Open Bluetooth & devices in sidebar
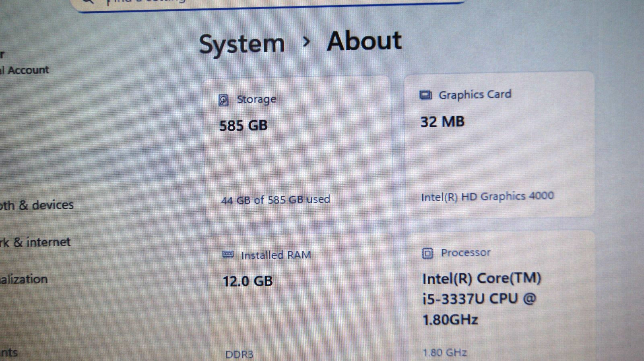The height and width of the screenshot is (361, 644). [x=37, y=205]
